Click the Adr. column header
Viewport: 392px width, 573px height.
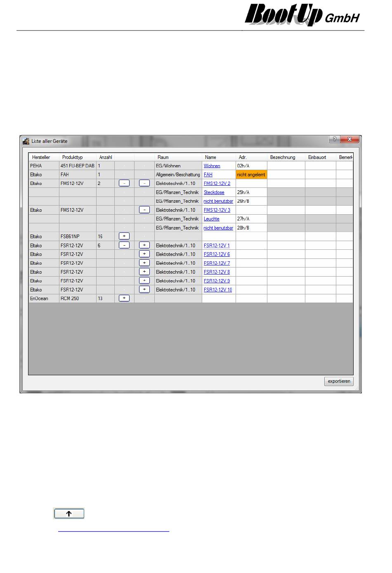(251, 157)
